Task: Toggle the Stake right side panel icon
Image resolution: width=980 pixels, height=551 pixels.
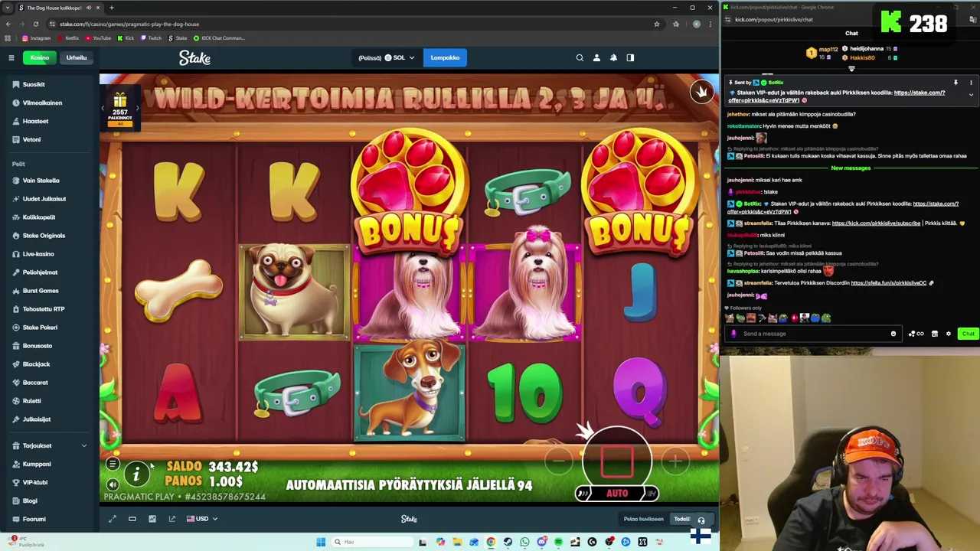Action: pos(630,57)
